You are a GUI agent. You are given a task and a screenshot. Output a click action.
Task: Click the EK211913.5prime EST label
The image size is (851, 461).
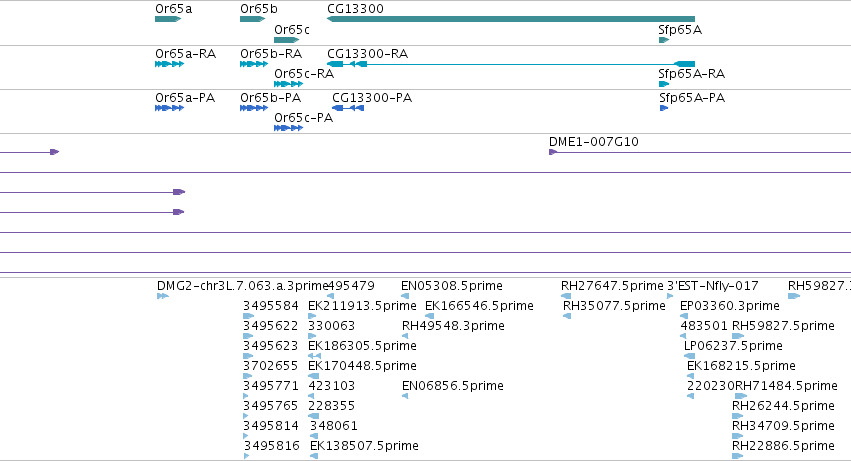(362, 306)
